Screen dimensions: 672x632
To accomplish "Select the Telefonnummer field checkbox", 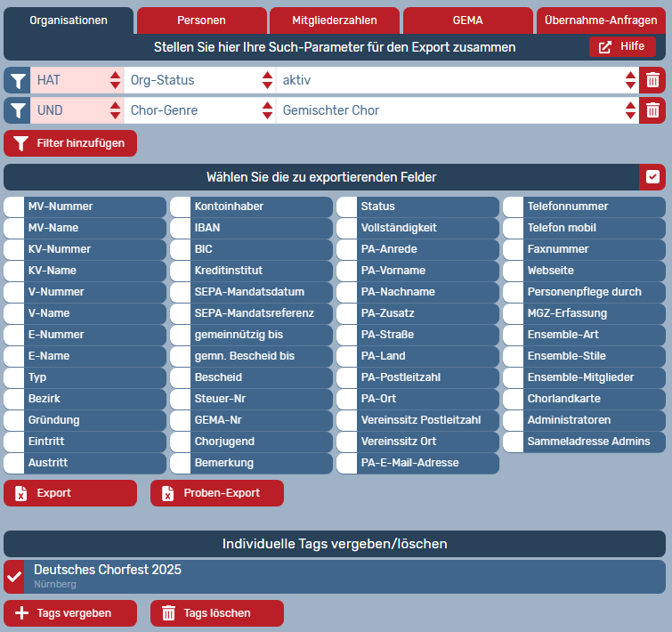I will point(514,207).
